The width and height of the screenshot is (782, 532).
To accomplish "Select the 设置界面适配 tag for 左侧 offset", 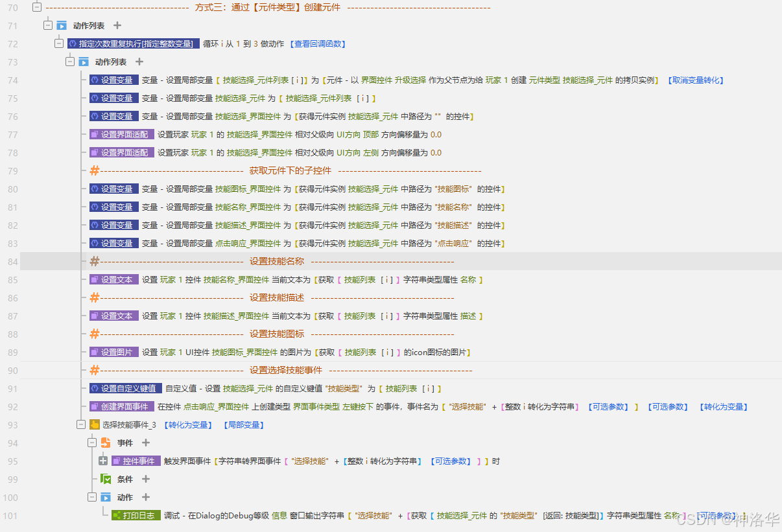I will [x=122, y=152].
